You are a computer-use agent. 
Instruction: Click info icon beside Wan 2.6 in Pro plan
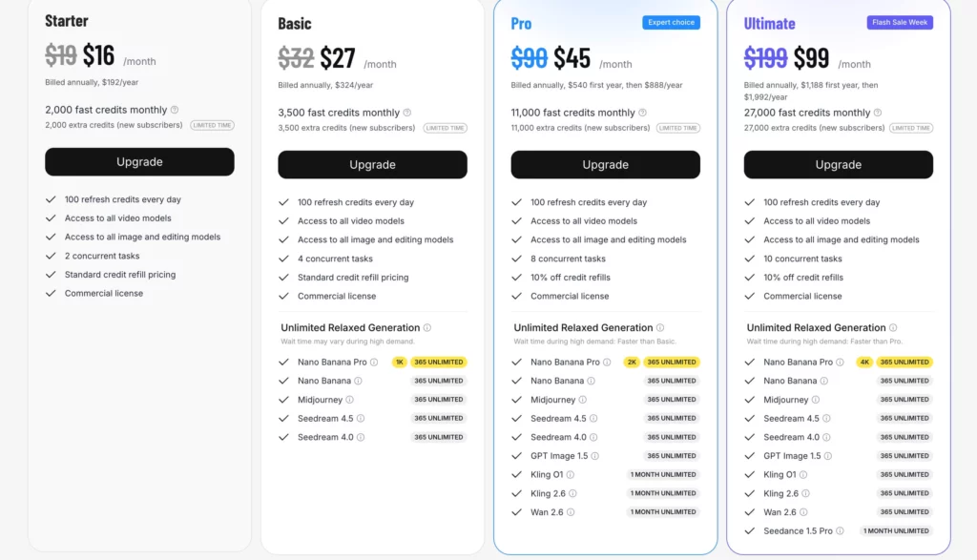coord(572,512)
